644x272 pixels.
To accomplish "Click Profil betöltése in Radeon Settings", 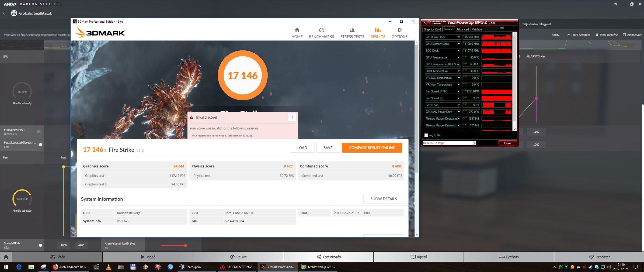I will 578,35.
